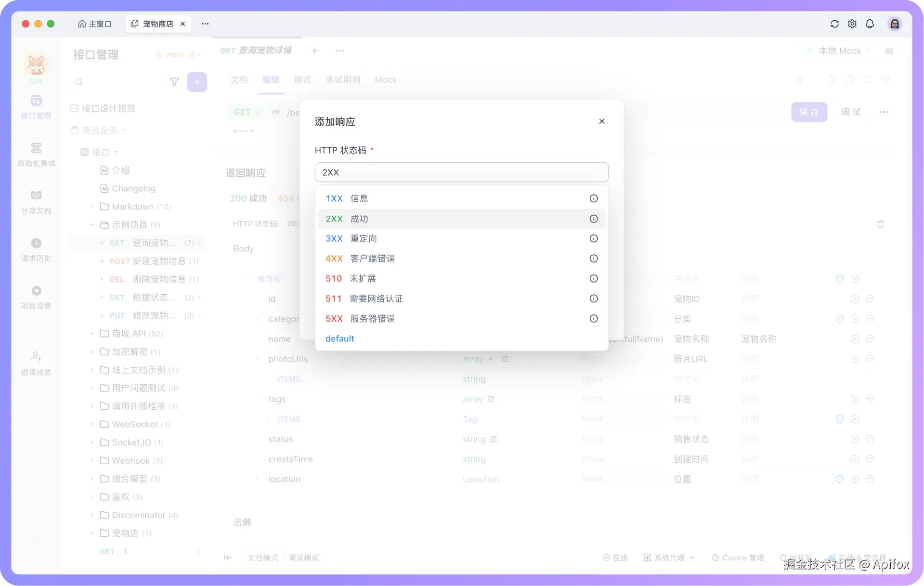Click the info icon beside 5XX 服务器错误
Viewport: 924px width, 586px height.
[593, 318]
